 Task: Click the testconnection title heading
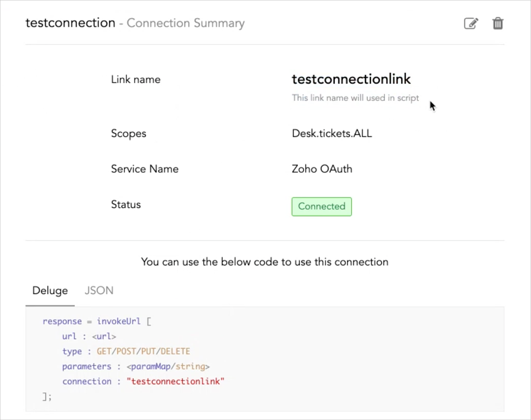pos(70,23)
